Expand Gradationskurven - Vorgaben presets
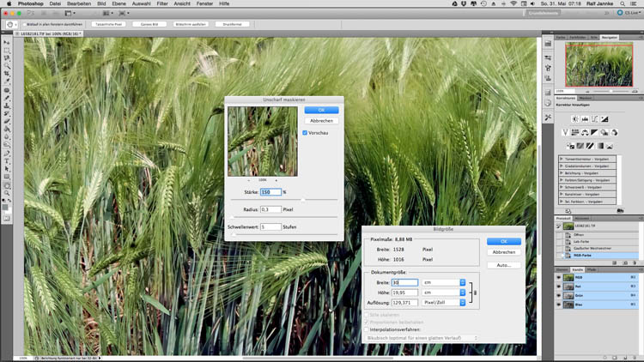Image resolution: width=644 pixels, height=362 pixels. (x=562, y=166)
